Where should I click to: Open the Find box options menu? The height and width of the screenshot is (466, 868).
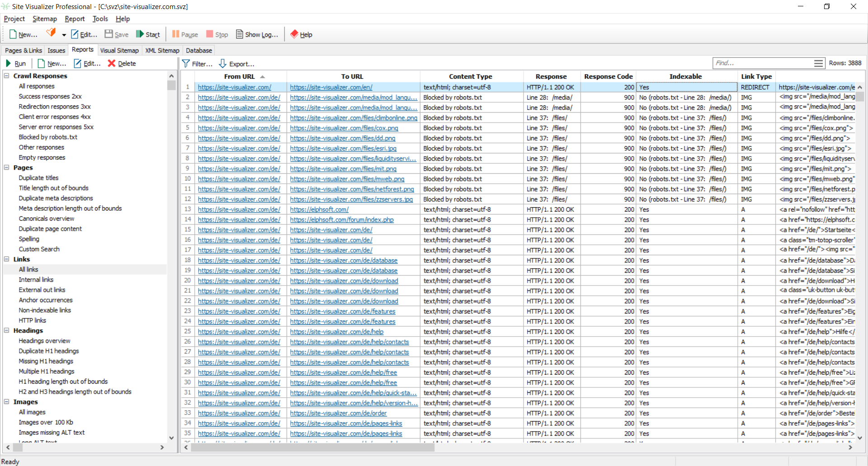(818, 63)
